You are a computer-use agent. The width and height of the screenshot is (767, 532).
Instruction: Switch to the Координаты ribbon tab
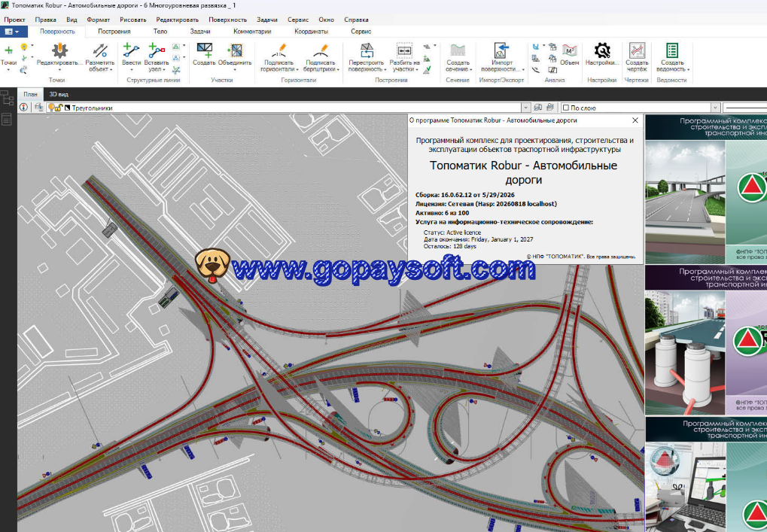pos(311,32)
